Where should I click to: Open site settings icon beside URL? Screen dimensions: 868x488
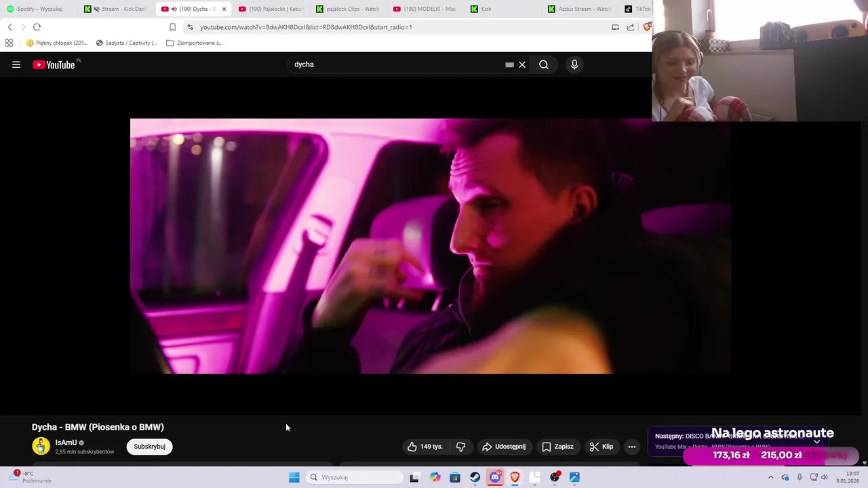pyautogui.click(x=190, y=27)
